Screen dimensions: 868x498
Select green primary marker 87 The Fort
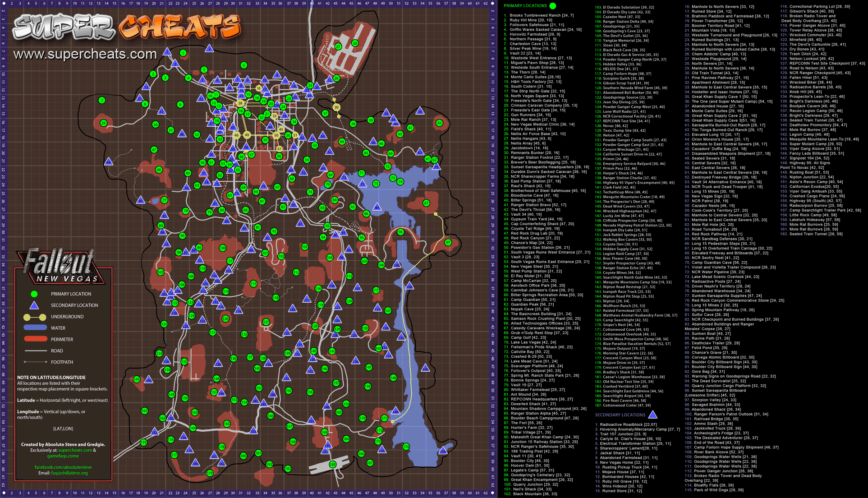(x=426, y=203)
